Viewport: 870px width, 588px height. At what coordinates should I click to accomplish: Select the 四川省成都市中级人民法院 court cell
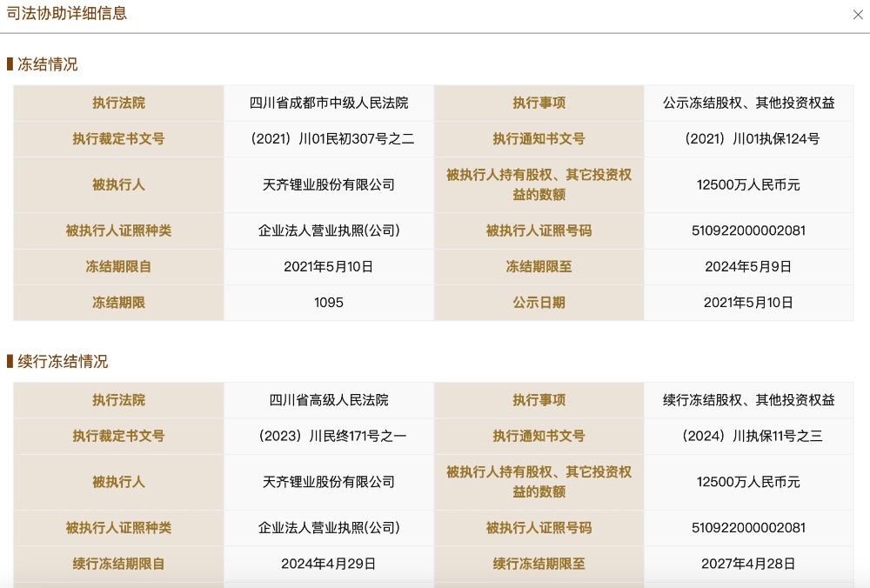pos(329,103)
